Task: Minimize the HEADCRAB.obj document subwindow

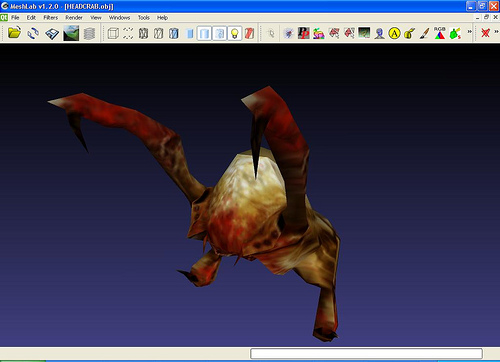Action: click(477, 17)
